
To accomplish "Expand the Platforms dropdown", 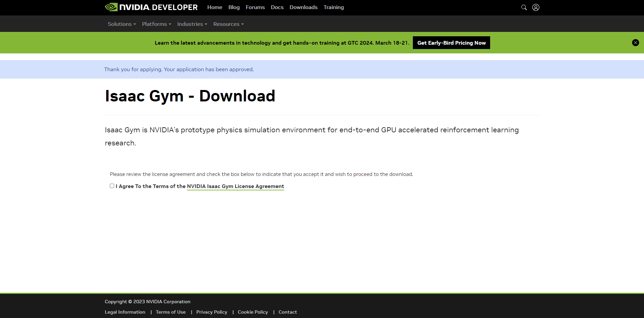I will pos(157,24).
